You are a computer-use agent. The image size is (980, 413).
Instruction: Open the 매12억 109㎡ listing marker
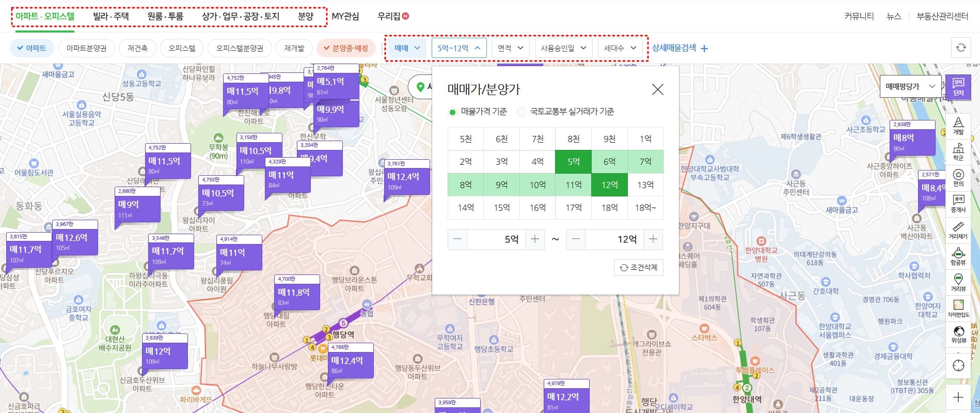165,351
